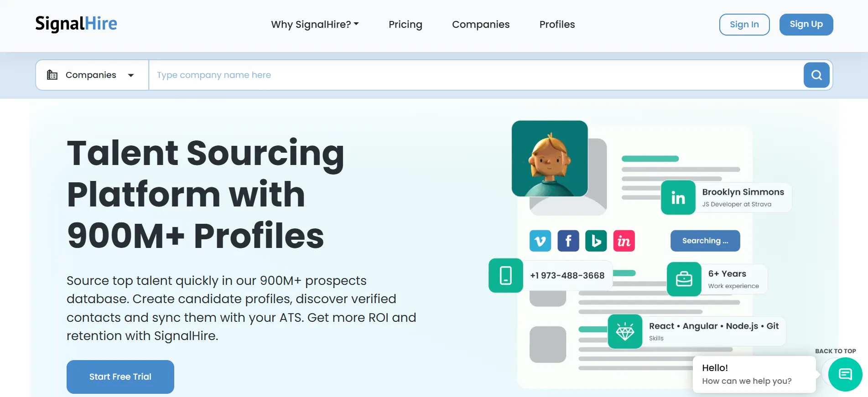Screen dimensions: 868x397
Task: Click the pink InVision icon
Action: click(624, 241)
